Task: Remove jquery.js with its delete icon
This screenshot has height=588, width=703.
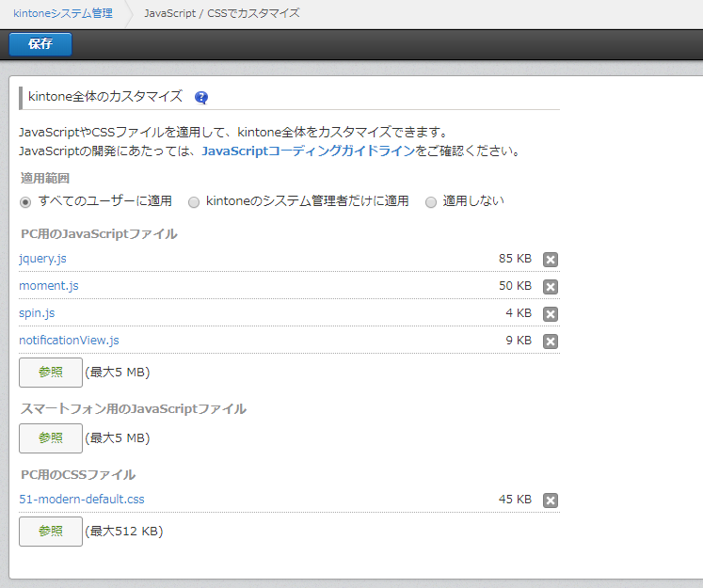Action: point(551,260)
